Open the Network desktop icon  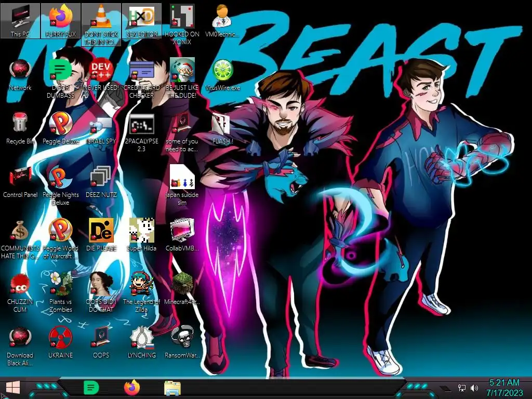tap(20, 75)
